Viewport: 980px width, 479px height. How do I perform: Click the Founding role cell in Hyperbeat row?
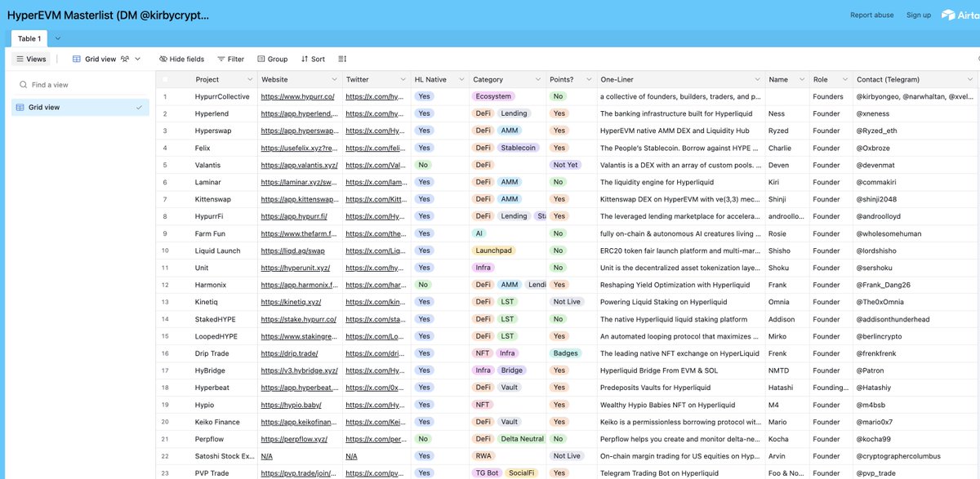coord(830,388)
